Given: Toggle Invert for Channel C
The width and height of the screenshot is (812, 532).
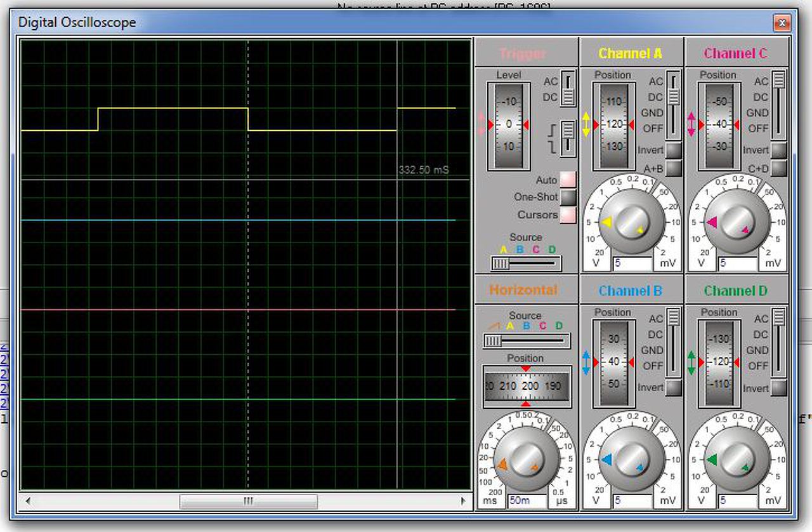Looking at the screenshot, I should (778, 150).
